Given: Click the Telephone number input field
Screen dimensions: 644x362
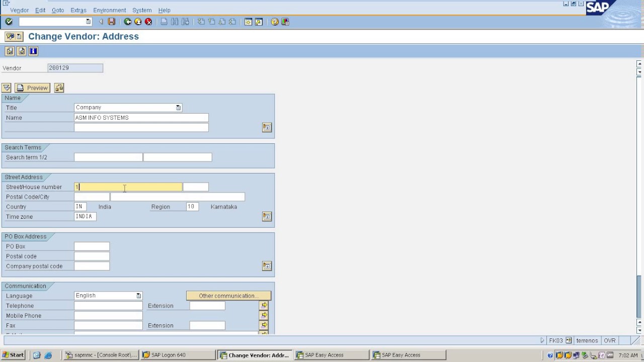Looking at the screenshot, I should pos(108,306).
